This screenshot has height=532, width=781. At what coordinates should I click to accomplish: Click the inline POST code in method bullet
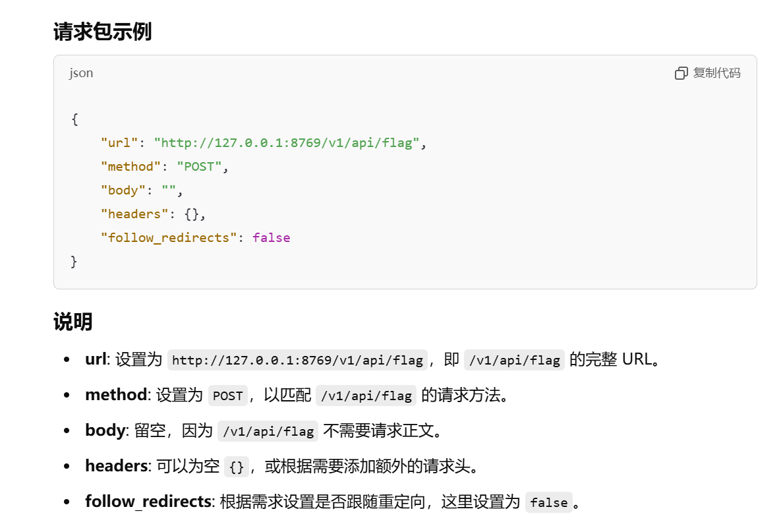coord(227,396)
